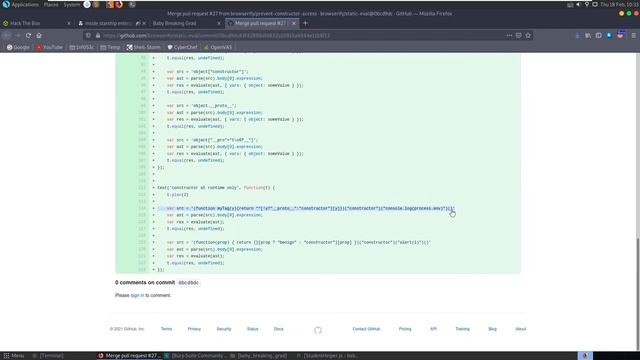Image resolution: width=640 pixels, height=360 pixels.
Task: Open the Docs footer link
Action: pos(278,329)
